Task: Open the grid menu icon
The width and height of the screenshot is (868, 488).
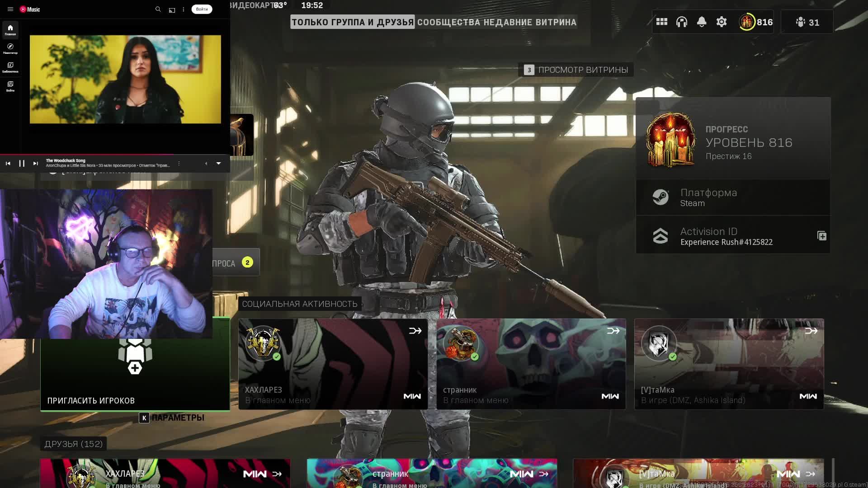Action: pyautogui.click(x=662, y=22)
